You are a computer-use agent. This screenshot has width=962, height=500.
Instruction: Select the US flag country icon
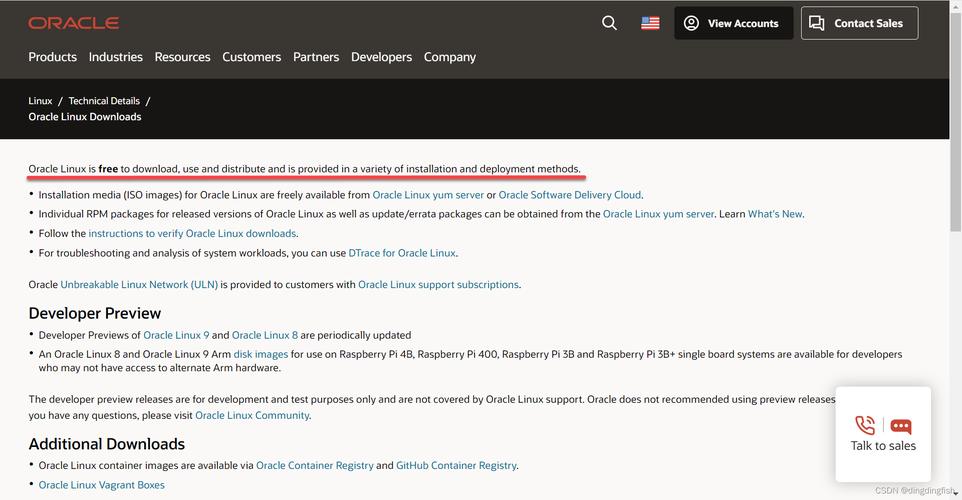(x=650, y=23)
